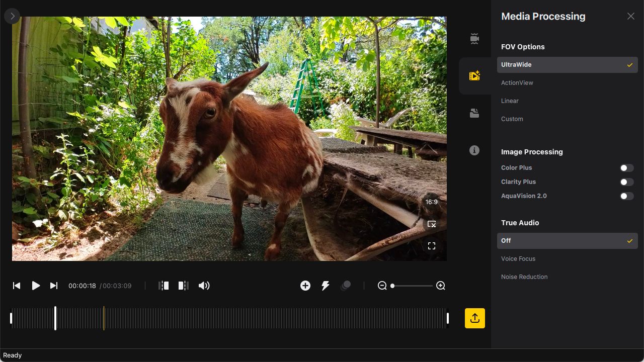Choose Noise Reduction audio option
The height and width of the screenshot is (362, 644).
coord(524,277)
